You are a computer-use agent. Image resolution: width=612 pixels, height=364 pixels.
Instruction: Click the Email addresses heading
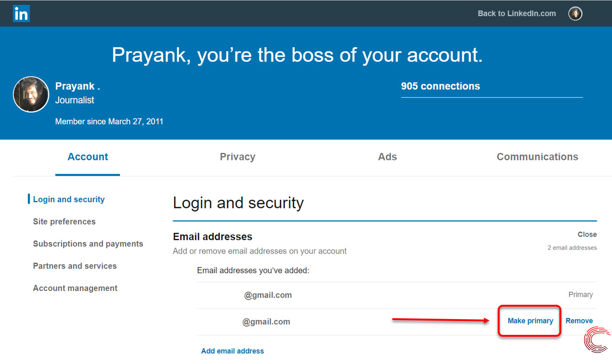213,237
